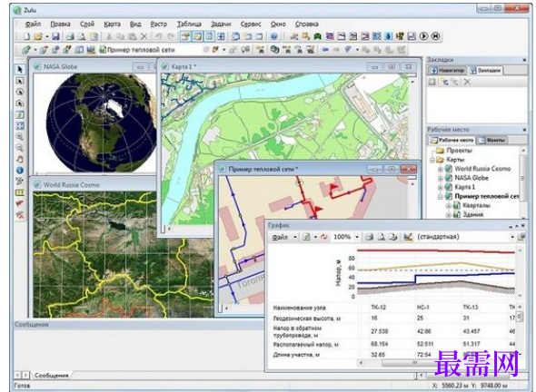The image size is (536, 392).
Task: Open the Сервис menu
Action: 251,24
